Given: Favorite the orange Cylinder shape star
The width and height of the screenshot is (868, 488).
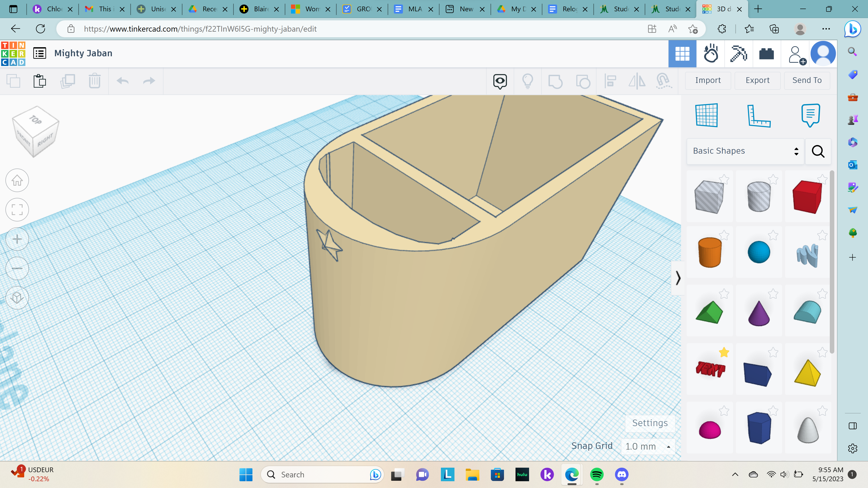Looking at the screenshot, I should tap(724, 235).
